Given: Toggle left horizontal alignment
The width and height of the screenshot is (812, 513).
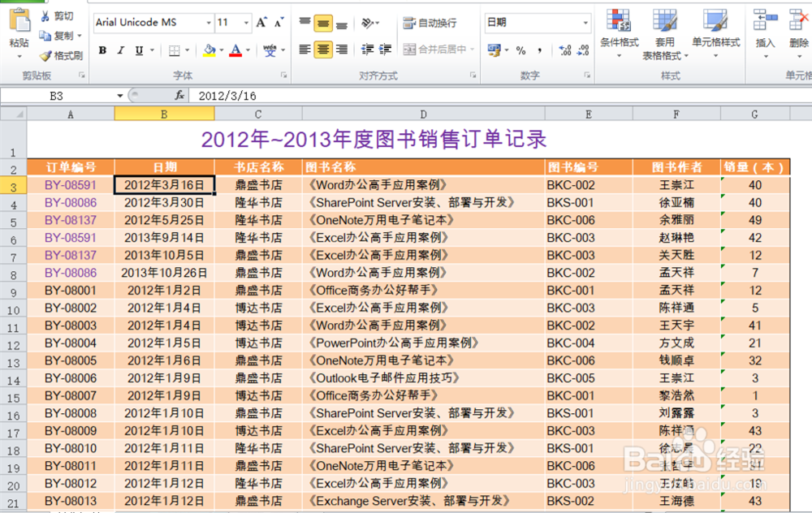Looking at the screenshot, I should coord(305,50).
